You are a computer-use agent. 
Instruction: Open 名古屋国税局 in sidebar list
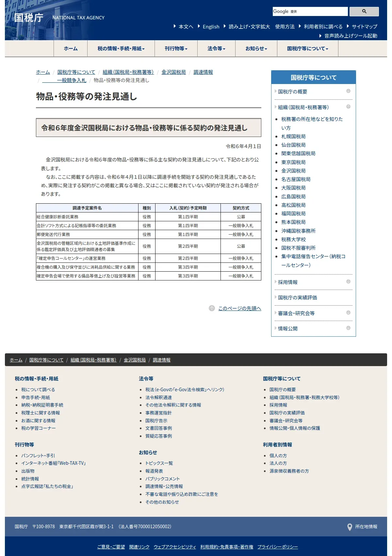(x=296, y=179)
